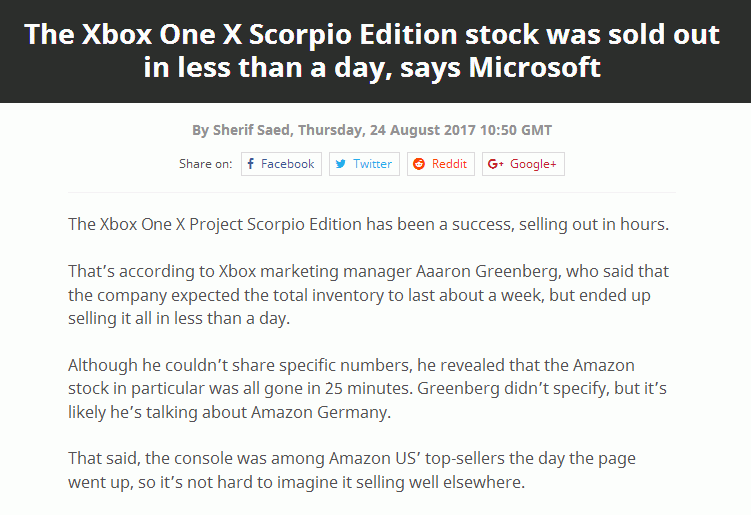
Task: Click the Google+ 'G+' logo icon
Action: pos(496,164)
